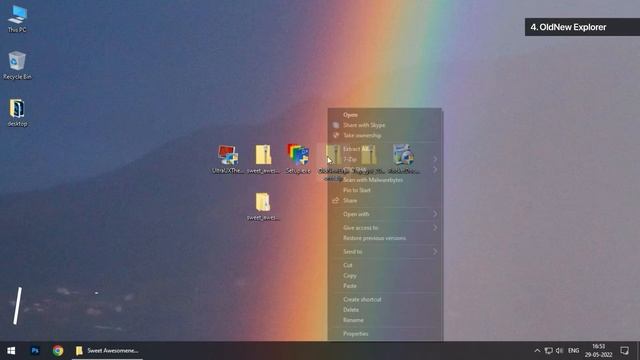
Task: Select the UltraUXThe... installer icon
Action: click(x=228, y=159)
